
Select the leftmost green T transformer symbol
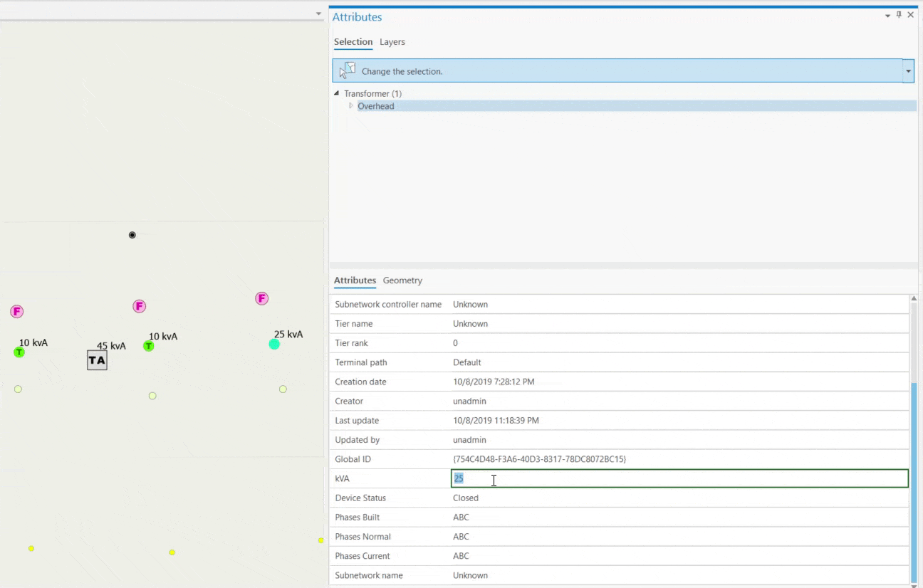pos(19,352)
